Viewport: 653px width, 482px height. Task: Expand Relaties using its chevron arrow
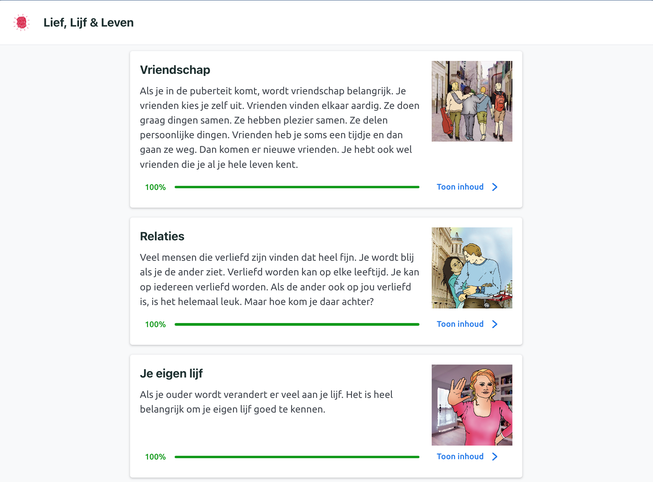pyautogui.click(x=494, y=324)
